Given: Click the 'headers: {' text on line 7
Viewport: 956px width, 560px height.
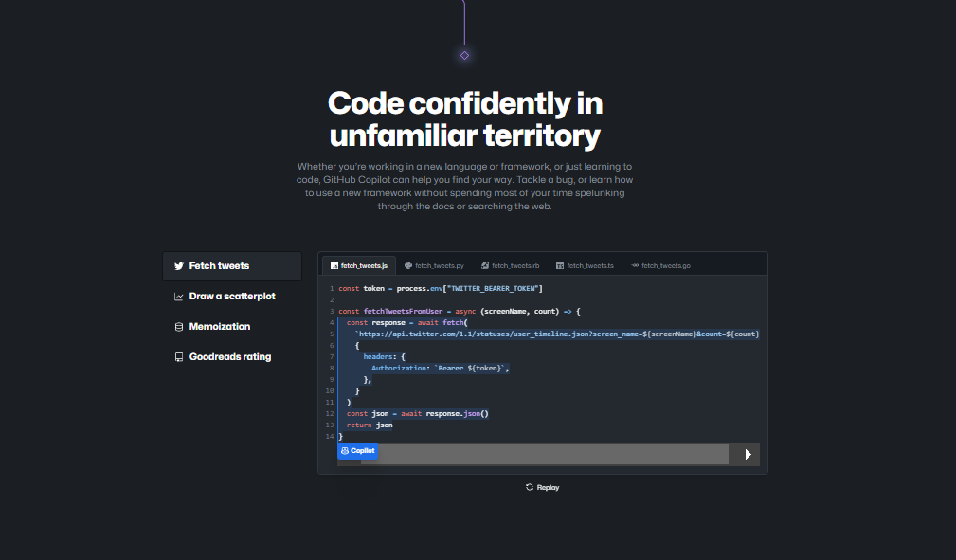Looking at the screenshot, I should [x=384, y=357].
